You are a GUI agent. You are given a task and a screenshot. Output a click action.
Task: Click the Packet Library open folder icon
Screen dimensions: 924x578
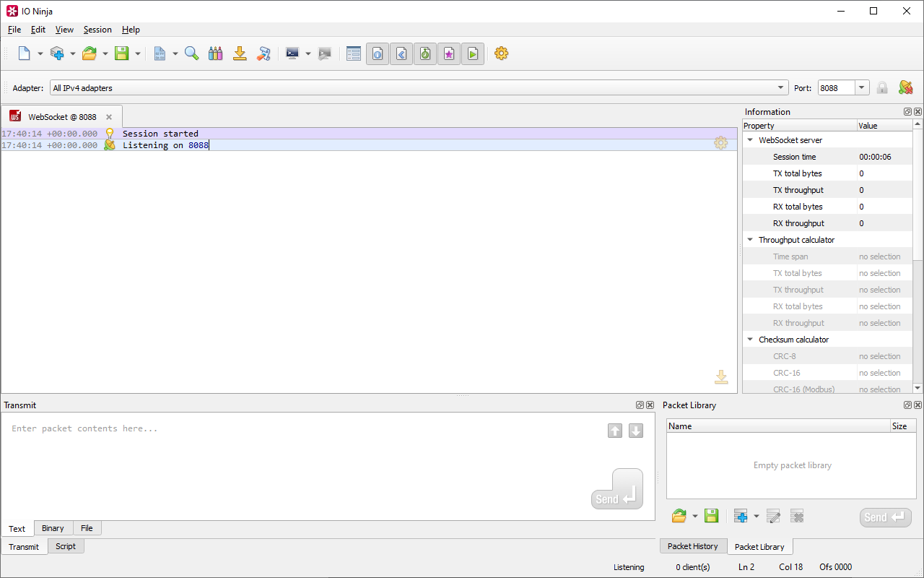[x=679, y=516]
